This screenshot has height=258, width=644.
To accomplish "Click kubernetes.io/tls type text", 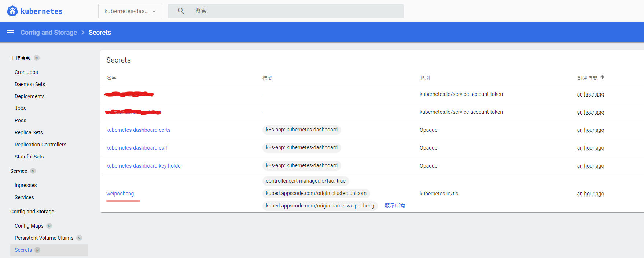I will 439,194.
